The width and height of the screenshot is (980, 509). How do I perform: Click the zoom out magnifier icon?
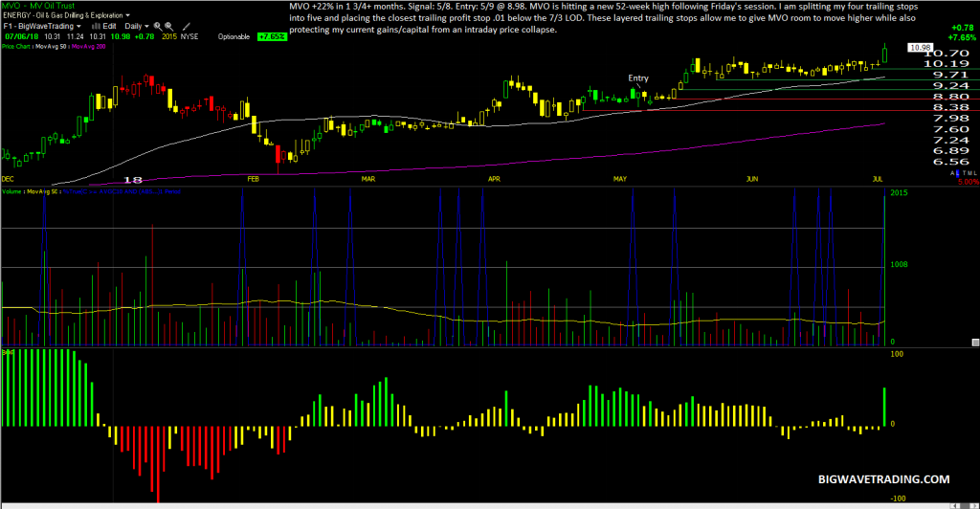(x=168, y=26)
